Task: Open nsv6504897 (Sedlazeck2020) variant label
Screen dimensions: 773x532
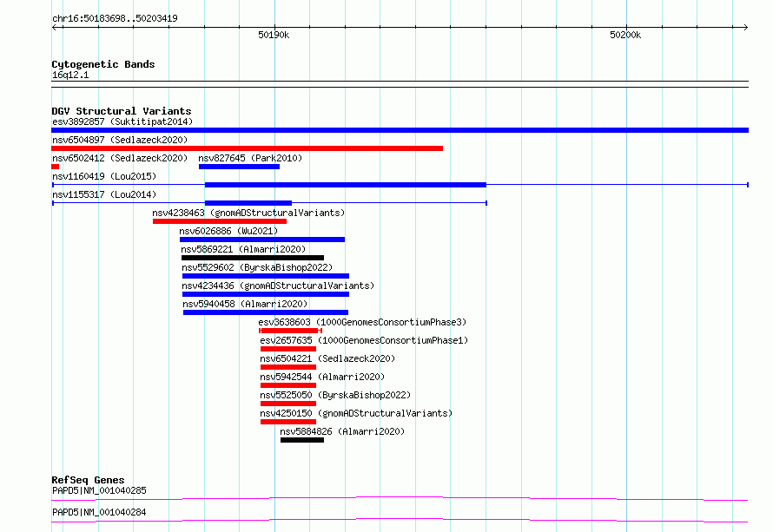Action: pyautogui.click(x=120, y=140)
